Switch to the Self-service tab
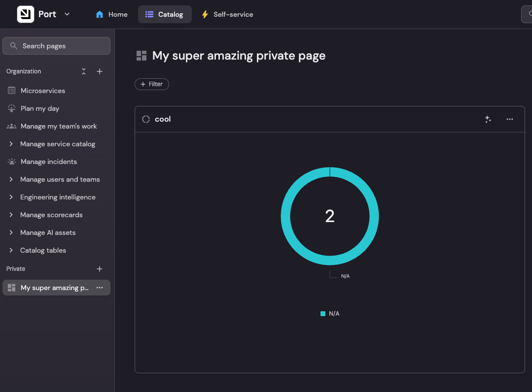Image resolution: width=532 pixels, height=392 pixels. [x=227, y=14]
